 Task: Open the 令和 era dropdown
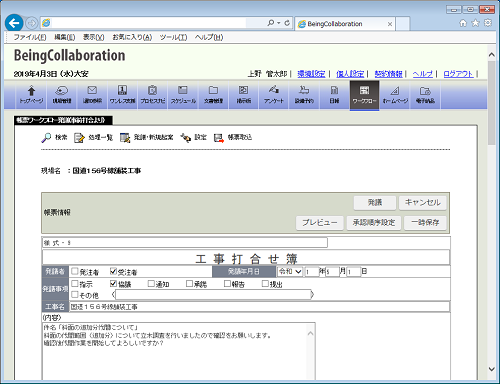[290, 272]
